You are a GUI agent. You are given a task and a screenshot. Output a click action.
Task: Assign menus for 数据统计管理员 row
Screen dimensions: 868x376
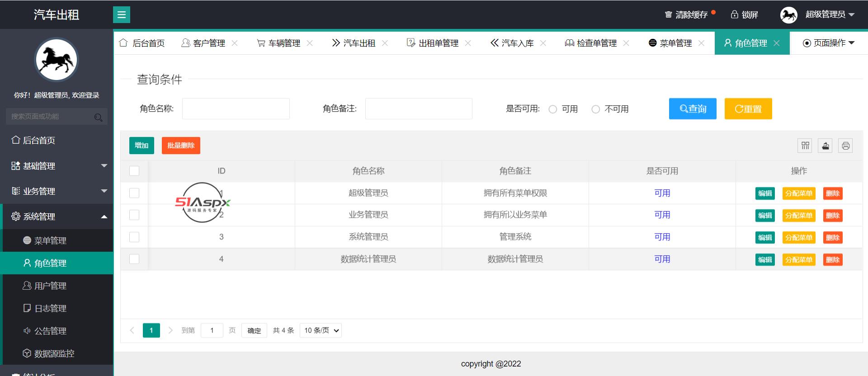pyautogui.click(x=799, y=260)
